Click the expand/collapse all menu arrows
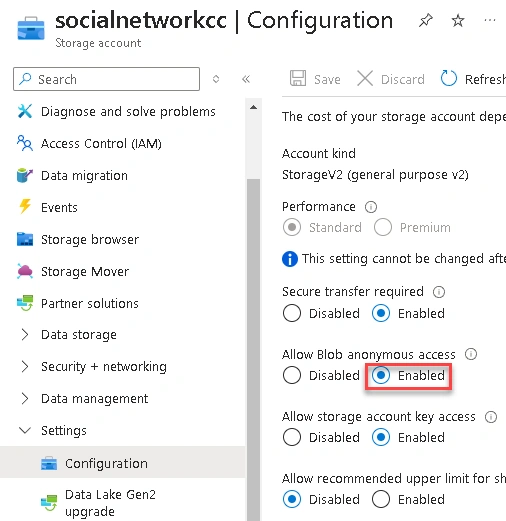506x521 pixels. 216,79
